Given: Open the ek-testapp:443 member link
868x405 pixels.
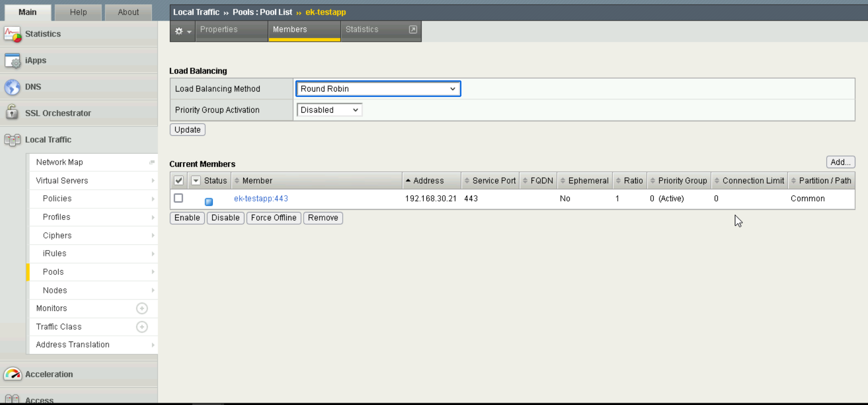Looking at the screenshot, I should pyautogui.click(x=261, y=199).
